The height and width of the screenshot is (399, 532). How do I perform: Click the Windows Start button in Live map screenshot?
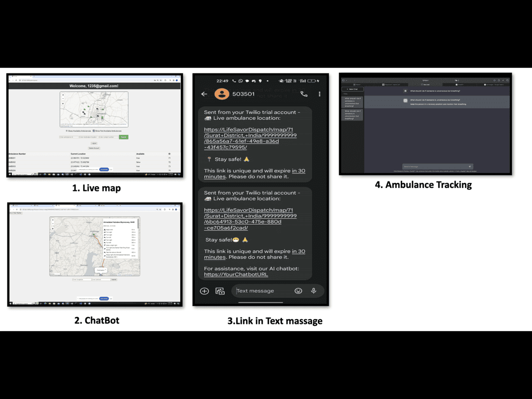pyautogui.click(x=10, y=174)
